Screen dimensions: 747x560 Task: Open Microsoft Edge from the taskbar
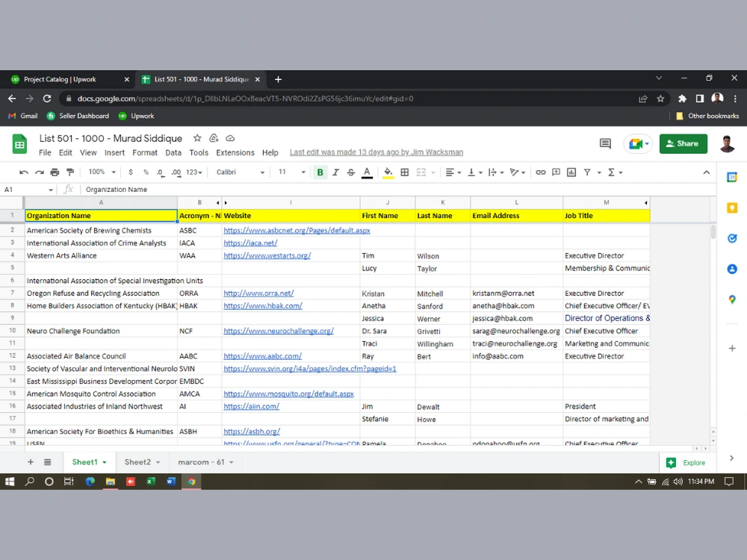(90, 482)
